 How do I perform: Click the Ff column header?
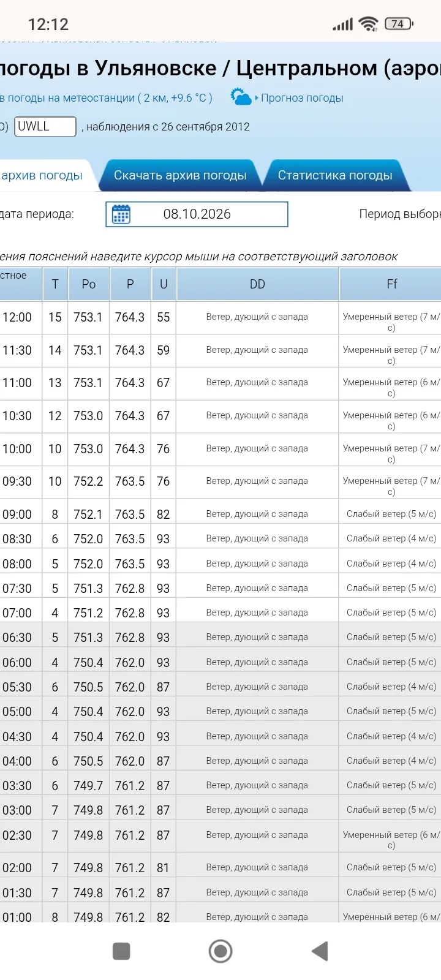pyautogui.click(x=391, y=284)
